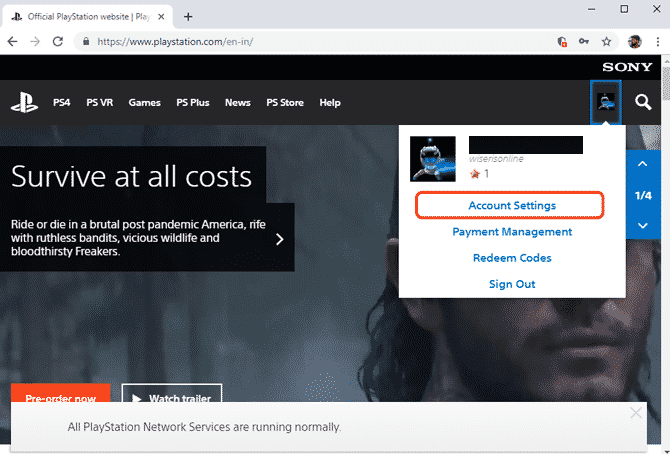
Task: Click the padlock site info icon
Action: 86,41
